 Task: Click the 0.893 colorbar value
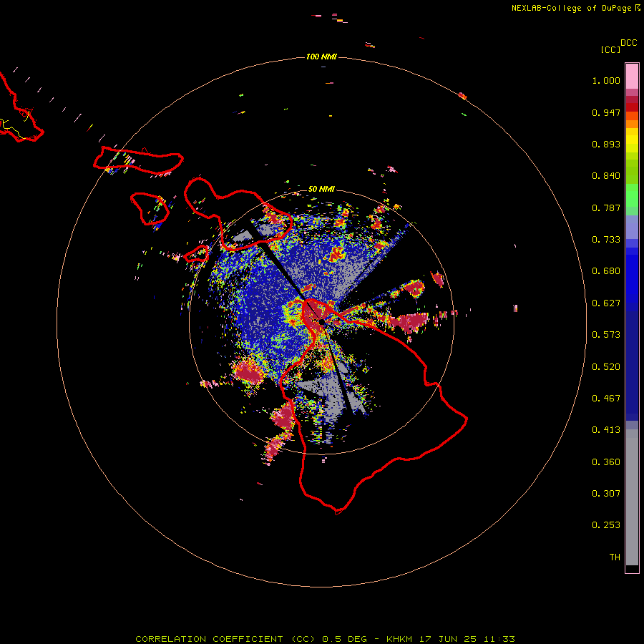pyautogui.click(x=606, y=144)
